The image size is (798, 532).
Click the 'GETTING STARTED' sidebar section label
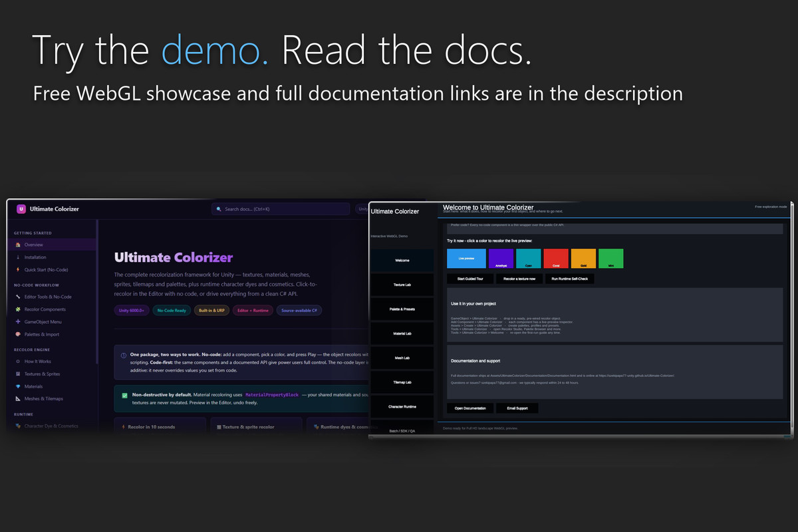tap(33, 233)
